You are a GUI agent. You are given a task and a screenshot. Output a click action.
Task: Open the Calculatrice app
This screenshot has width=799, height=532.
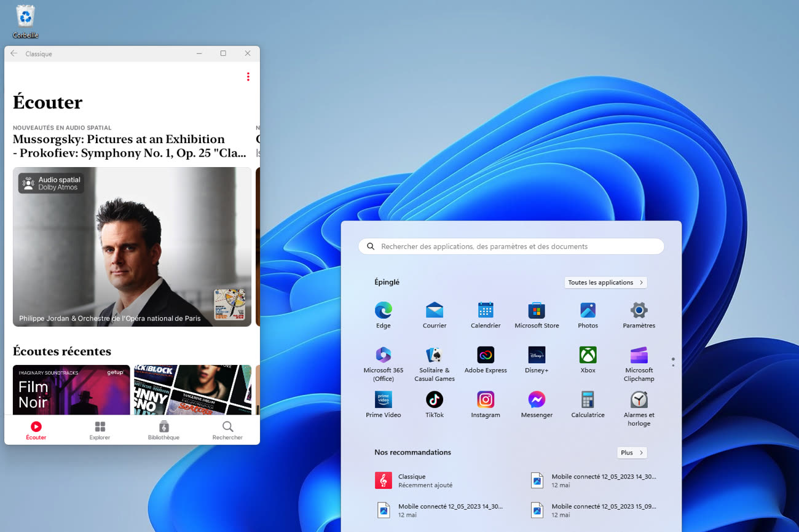click(588, 405)
